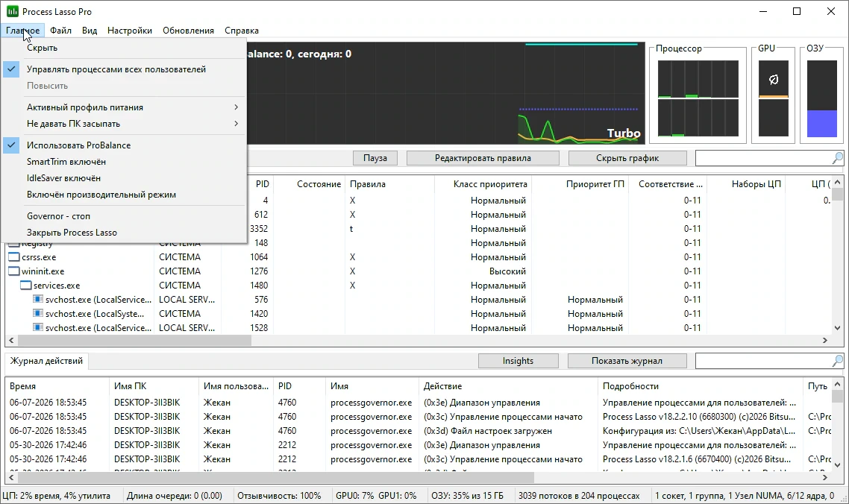
Task: Click the leaf icon in the GPU meter
Action: point(773,80)
